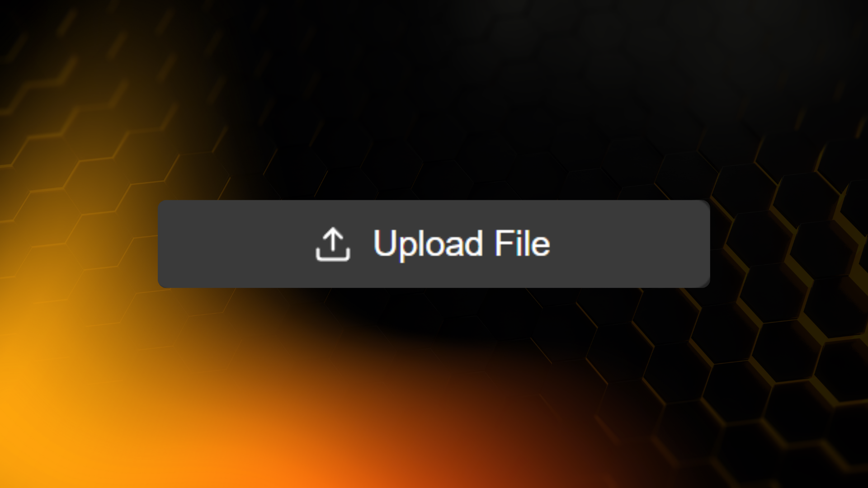Select the gray rounded Upload File rectangle

434,244
